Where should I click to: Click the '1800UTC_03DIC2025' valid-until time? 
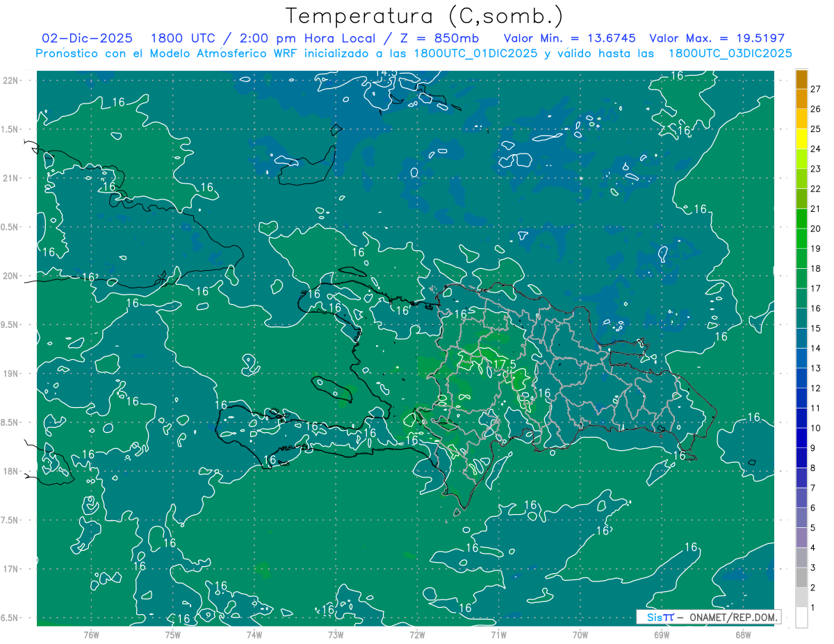730,53
